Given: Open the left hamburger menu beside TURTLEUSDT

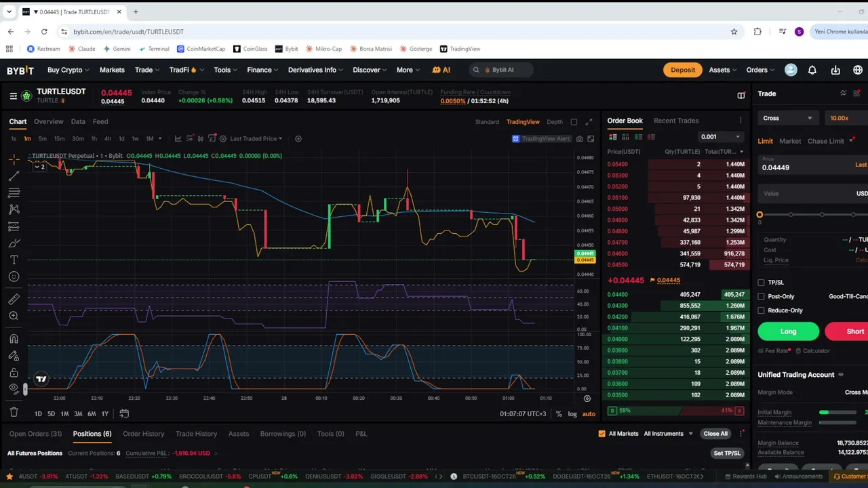Looking at the screenshot, I should [x=13, y=96].
